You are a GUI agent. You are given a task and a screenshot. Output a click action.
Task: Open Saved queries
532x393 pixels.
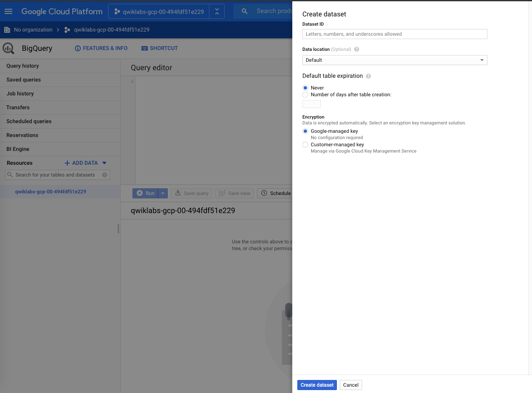(60, 80)
